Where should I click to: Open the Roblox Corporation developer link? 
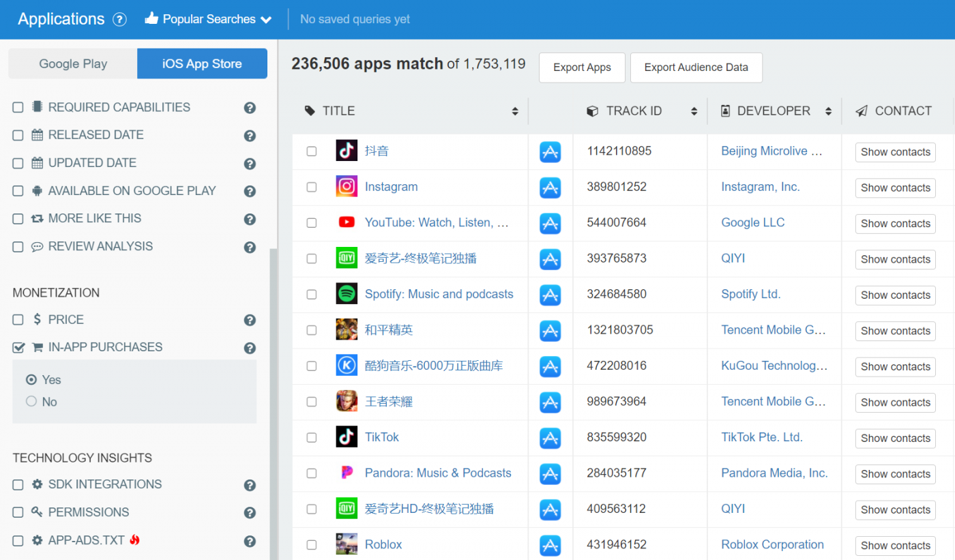[x=772, y=544]
